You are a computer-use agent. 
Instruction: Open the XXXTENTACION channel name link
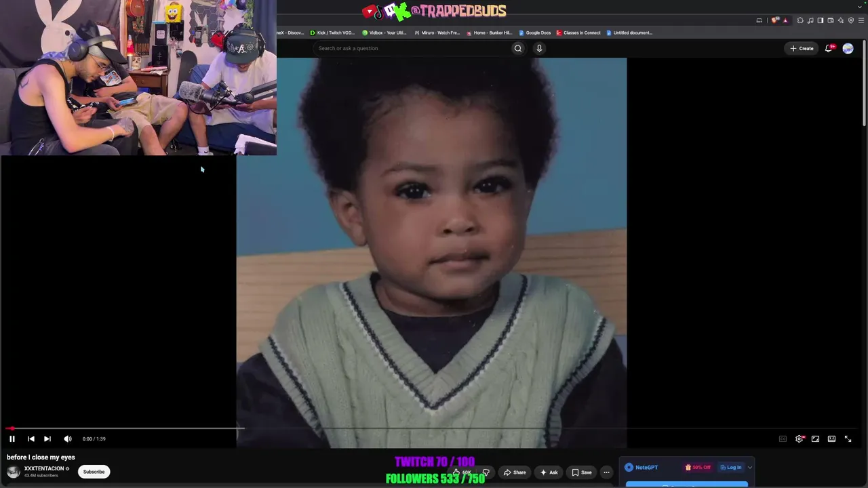(44, 468)
